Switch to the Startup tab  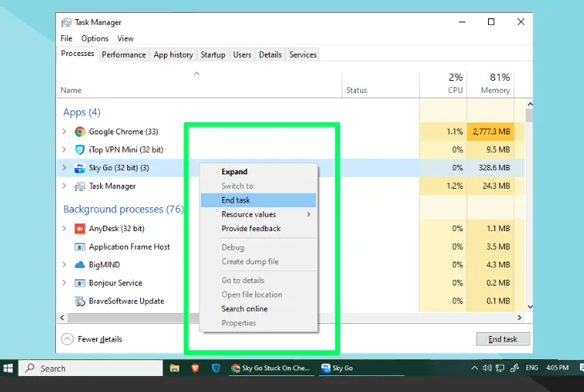(x=213, y=54)
